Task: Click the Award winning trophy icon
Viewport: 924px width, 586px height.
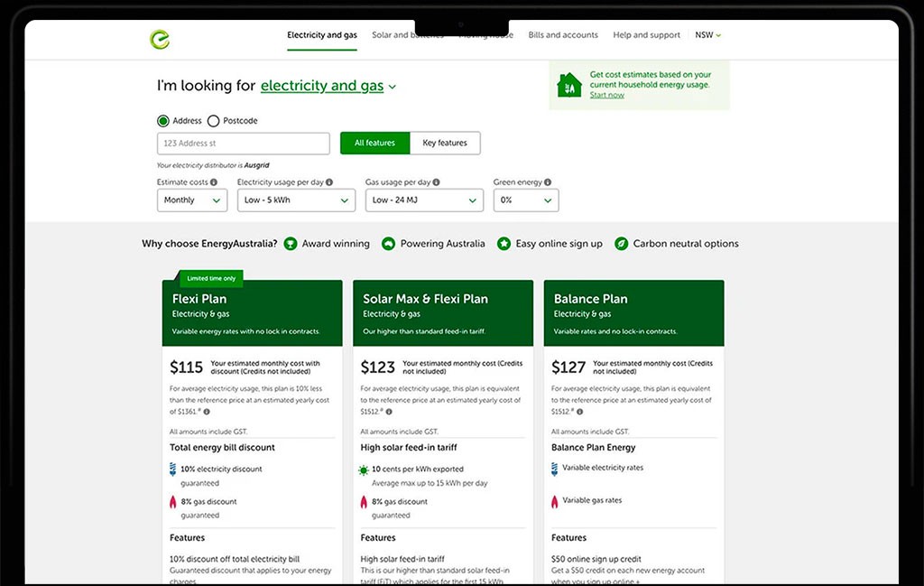Action: pyautogui.click(x=291, y=244)
